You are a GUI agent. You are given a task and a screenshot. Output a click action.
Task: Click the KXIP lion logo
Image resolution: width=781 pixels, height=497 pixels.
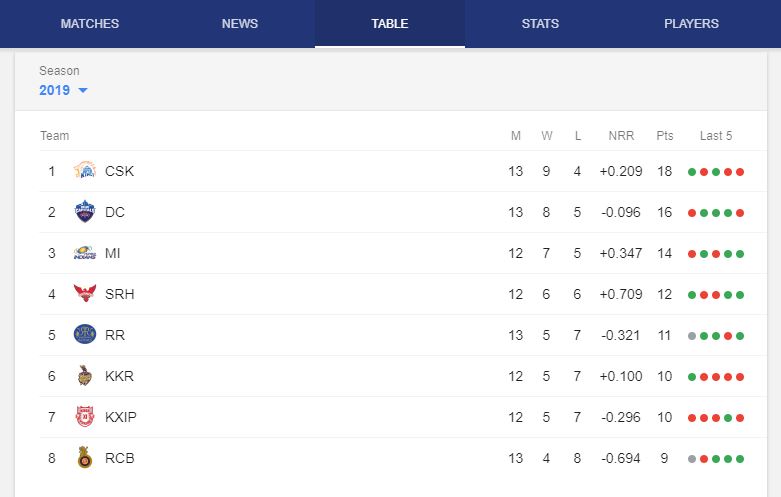click(85, 416)
